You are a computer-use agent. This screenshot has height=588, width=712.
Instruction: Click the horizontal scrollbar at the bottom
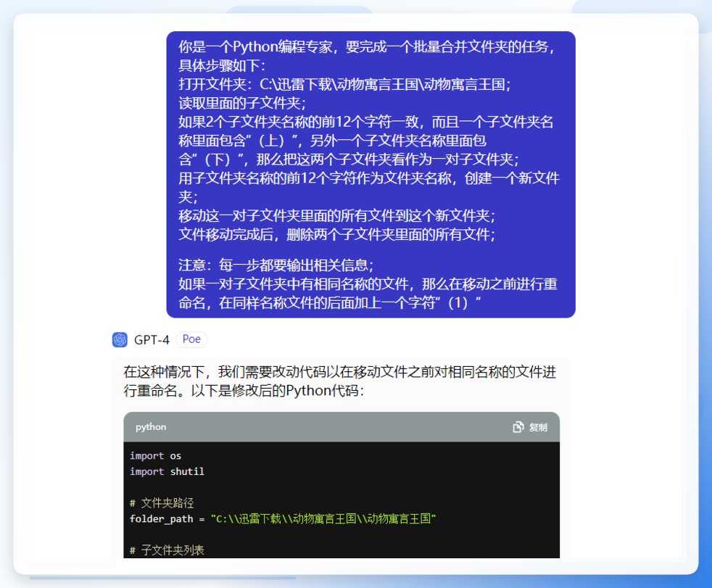[163, 578]
